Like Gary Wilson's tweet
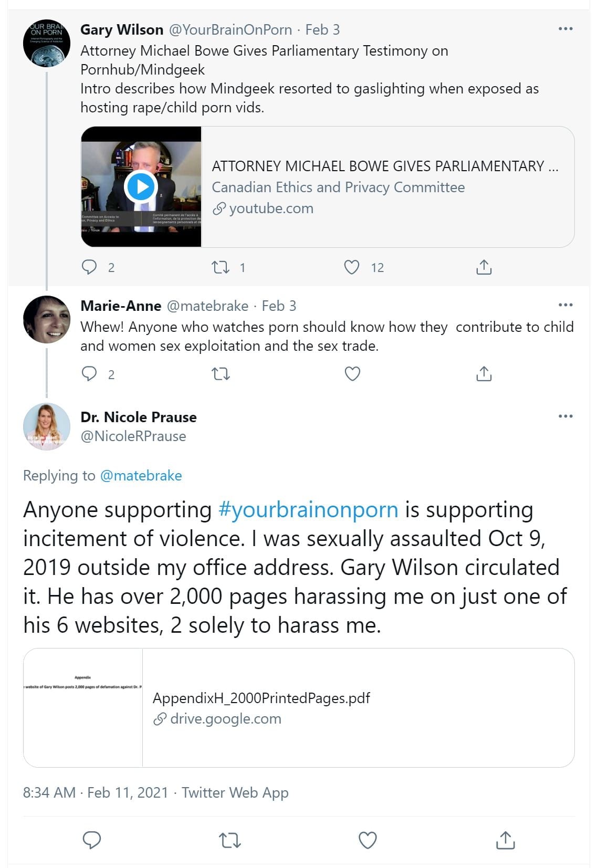Image resolution: width=598 pixels, height=868 pixels. click(x=352, y=267)
